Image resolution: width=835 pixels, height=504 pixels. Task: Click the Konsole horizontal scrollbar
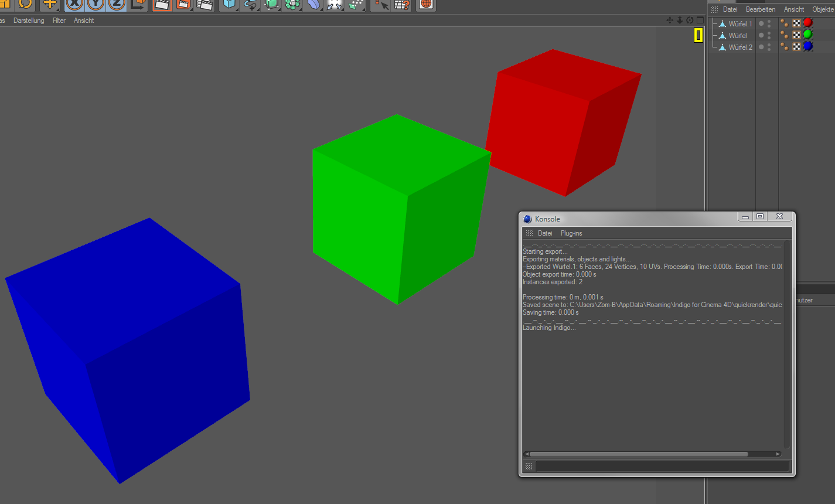click(639, 454)
